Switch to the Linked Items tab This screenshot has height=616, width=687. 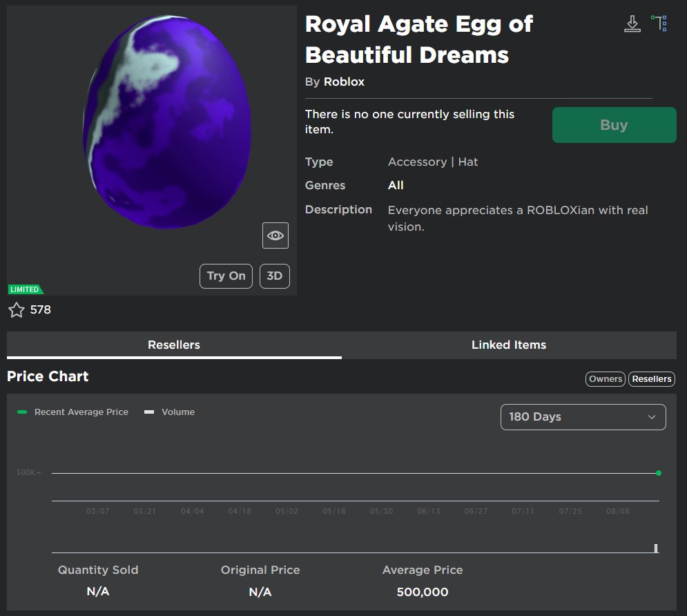click(509, 345)
